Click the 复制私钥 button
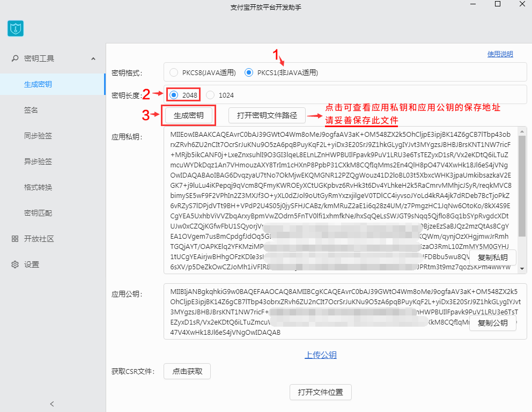Image resolution: width=532 pixels, height=412 pixels. pyautogui.click(x=493, y=257)
